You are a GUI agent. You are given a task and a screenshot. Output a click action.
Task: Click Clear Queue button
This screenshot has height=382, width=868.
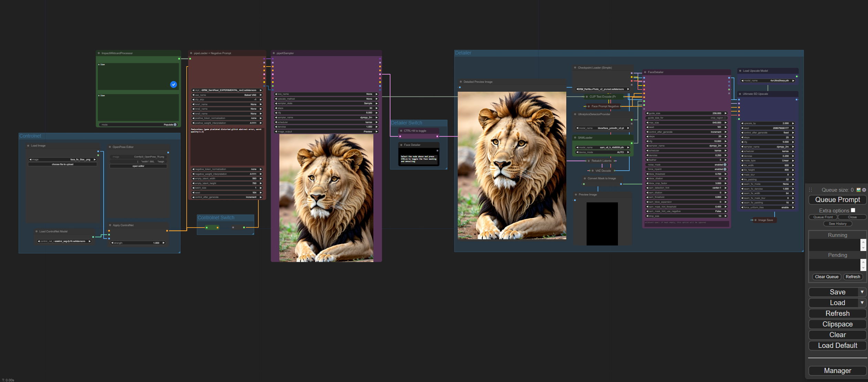[x=827, y=277]
